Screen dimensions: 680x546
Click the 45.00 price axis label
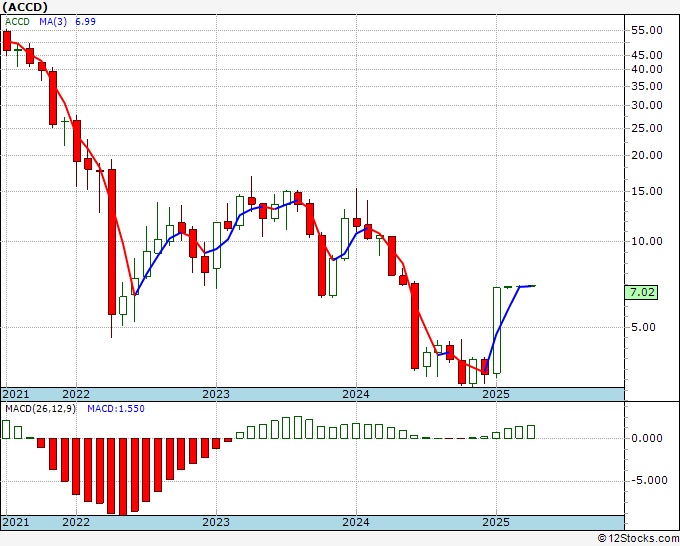click(x=647, y=55)
